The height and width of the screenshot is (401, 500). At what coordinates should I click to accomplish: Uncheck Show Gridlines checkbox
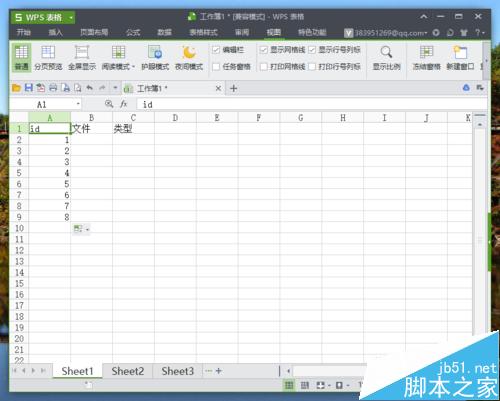click(264, 50)
